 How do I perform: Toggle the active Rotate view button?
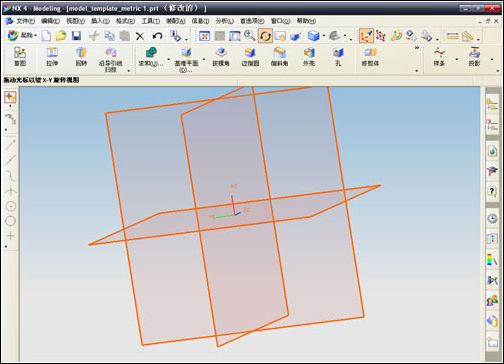point(265,36)
